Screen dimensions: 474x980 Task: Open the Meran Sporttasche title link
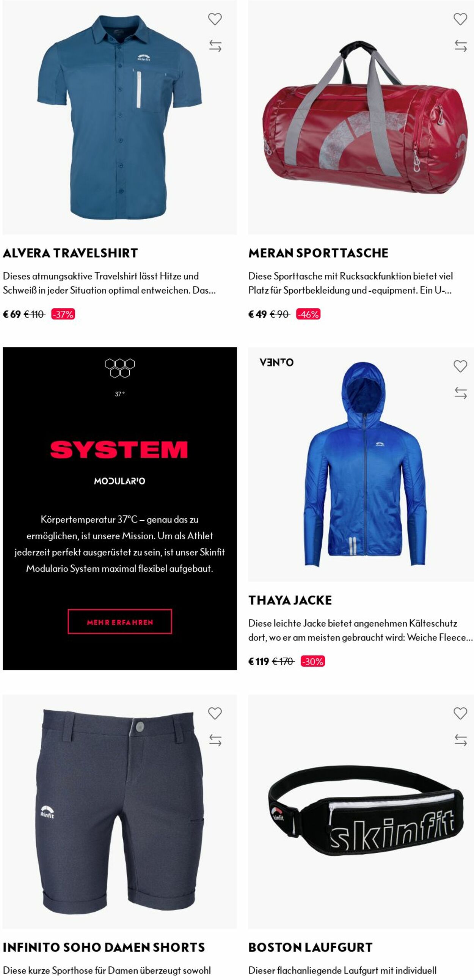click(318, 253)
